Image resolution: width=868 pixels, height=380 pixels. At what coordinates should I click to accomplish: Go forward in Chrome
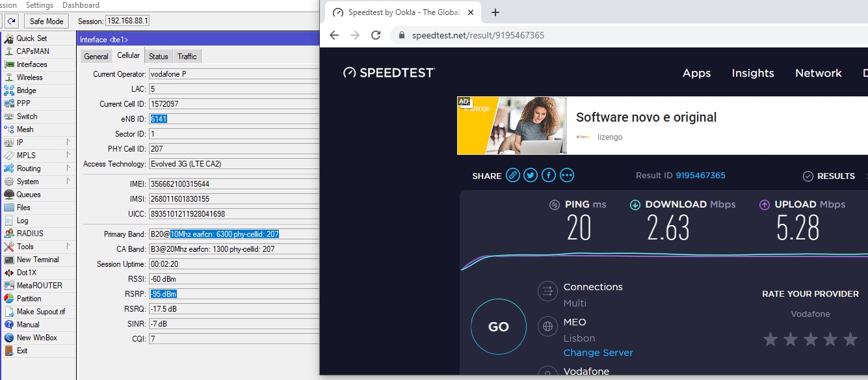pos(355,35)
